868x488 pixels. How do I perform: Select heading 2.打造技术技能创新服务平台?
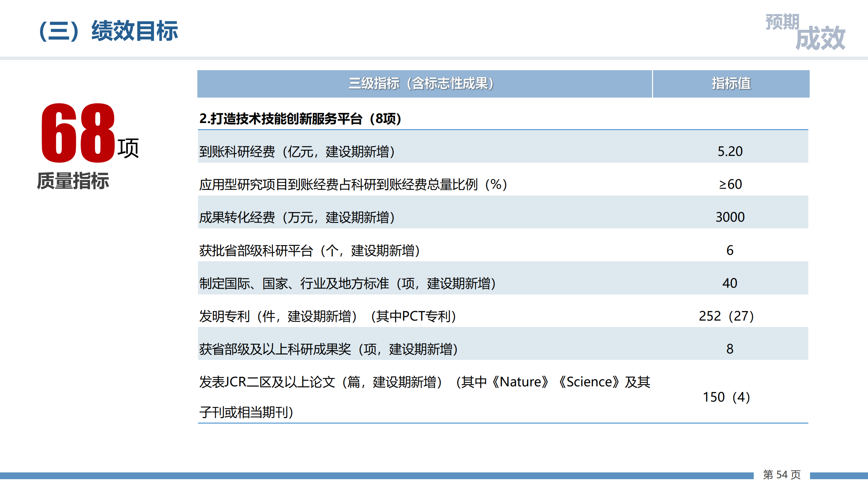coord(300,119)
